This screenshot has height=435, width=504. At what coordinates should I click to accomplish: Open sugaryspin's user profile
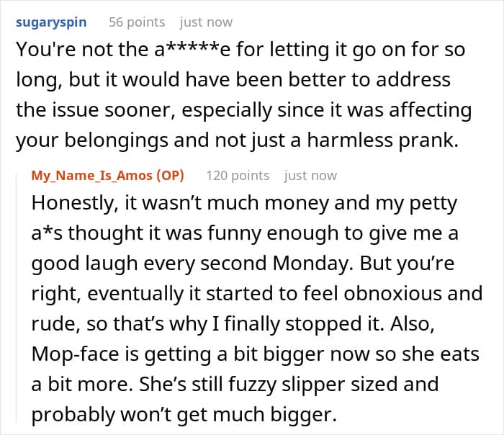point(51,22)
